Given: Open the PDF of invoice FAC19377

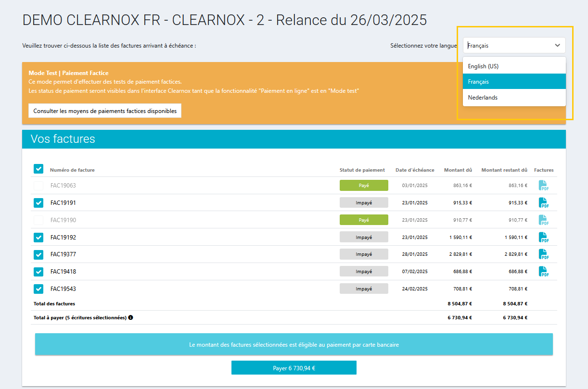Looking at the screenshot, I should 543,254.
